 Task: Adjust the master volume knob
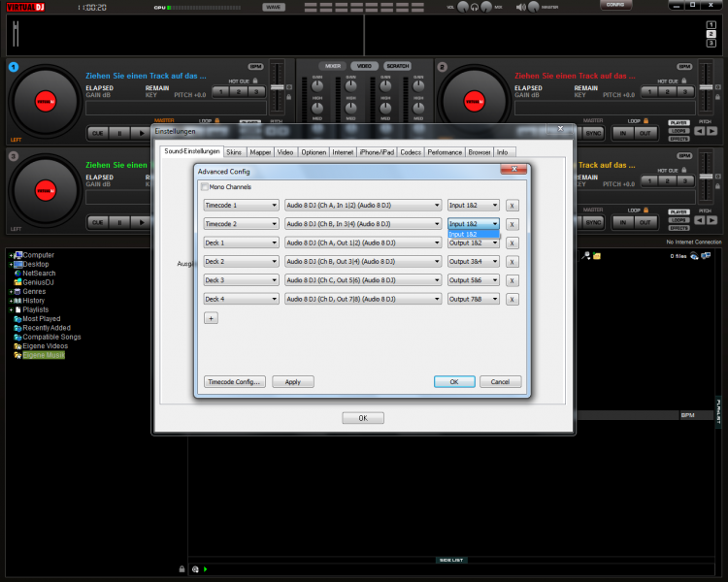point(534,7)
